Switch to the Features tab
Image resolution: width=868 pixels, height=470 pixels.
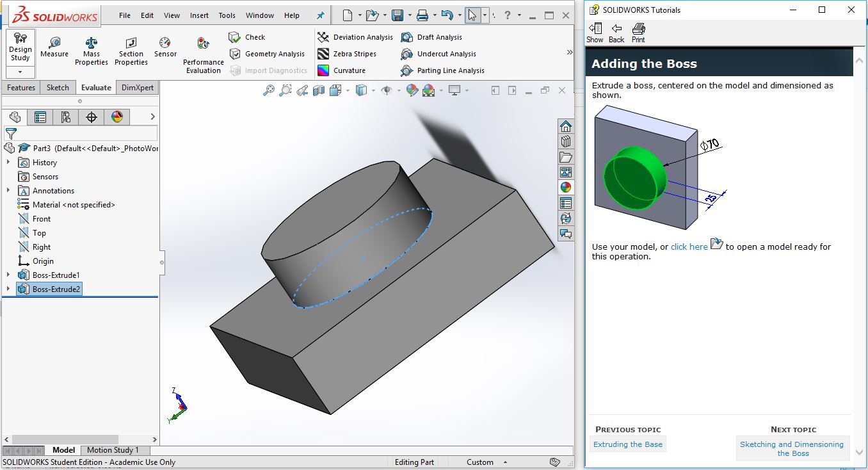pos(21,88)
